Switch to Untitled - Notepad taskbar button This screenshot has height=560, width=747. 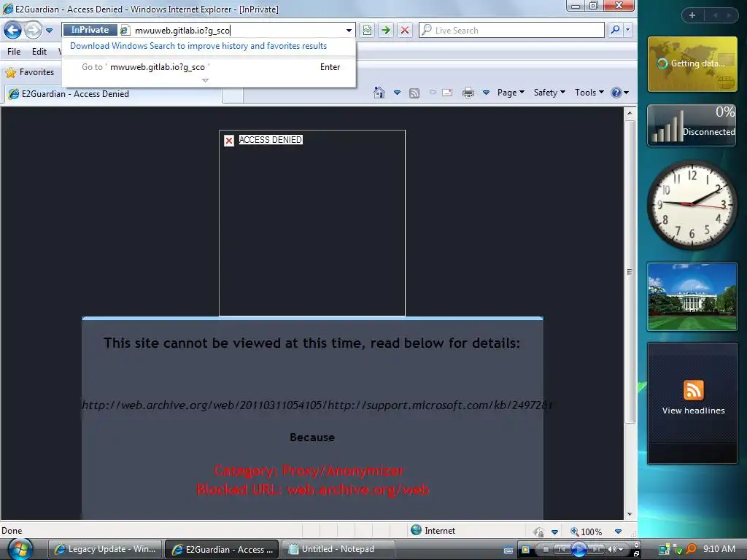(x=338, y=549)
